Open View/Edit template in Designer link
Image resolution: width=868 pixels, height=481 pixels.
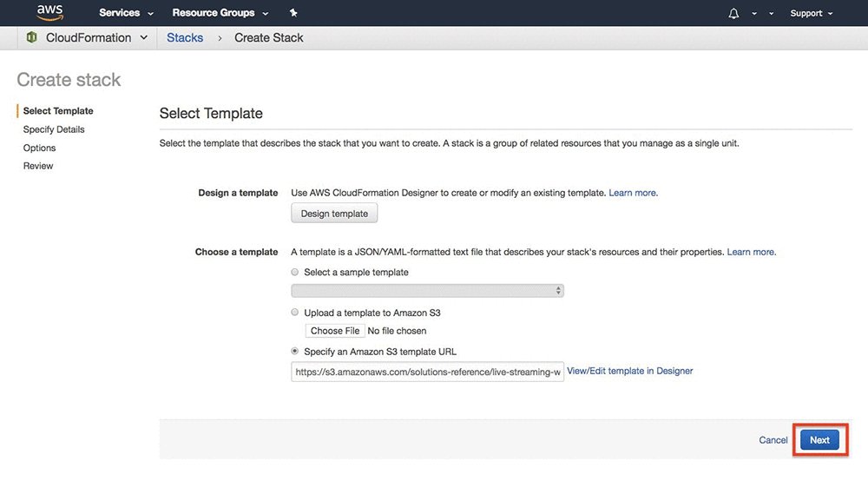point(630,371)
